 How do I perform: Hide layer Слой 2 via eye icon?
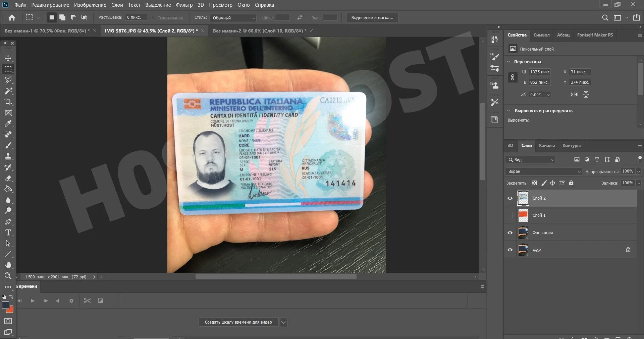tap(510, 198)
